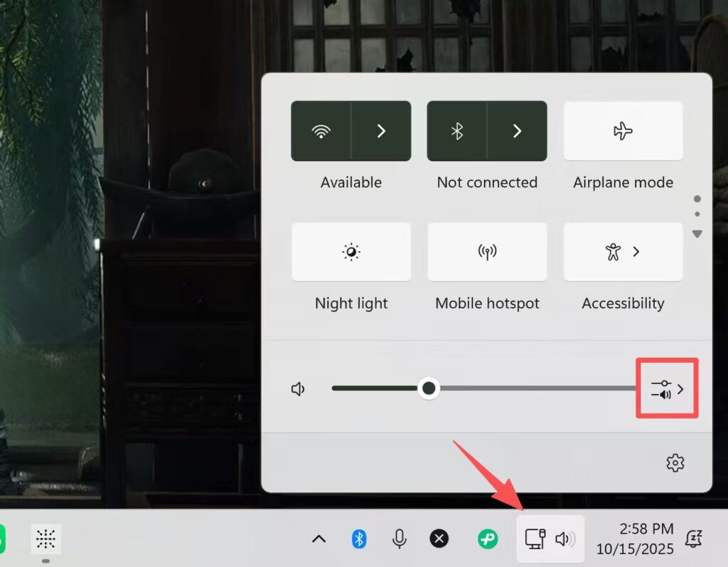Image resolution: width=728 pixels, height=567 pixels.
Task: Open the Accessibility quick settings menu
Action: pos(623,252)
